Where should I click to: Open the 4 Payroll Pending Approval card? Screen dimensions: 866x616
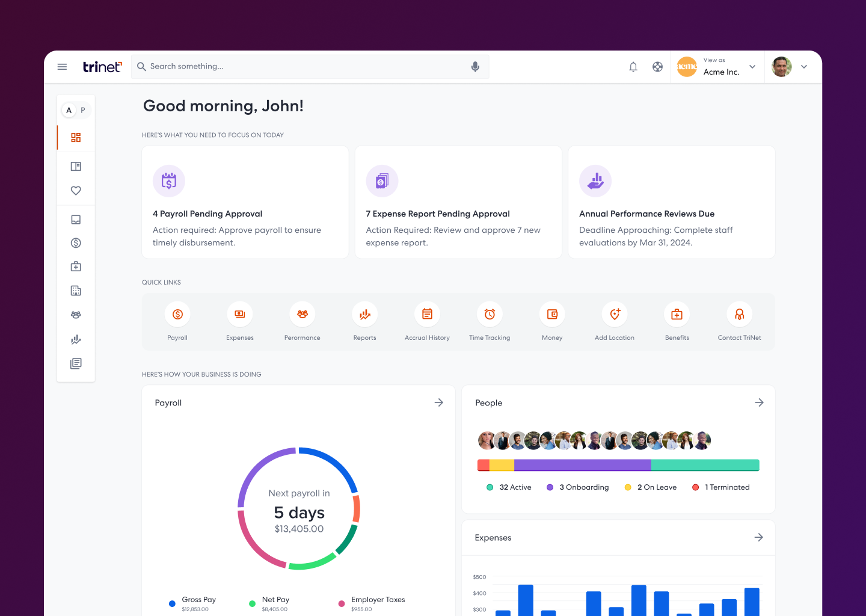245,202
